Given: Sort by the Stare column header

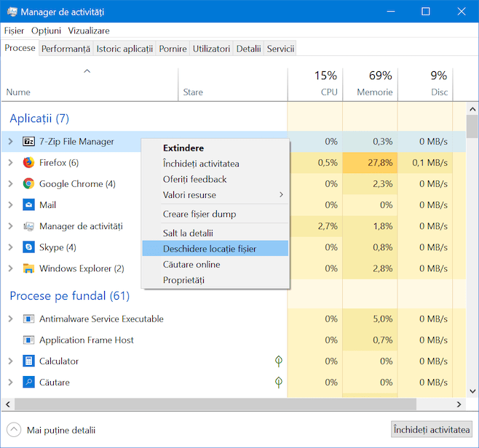Looking at the screenshot, I should pos(233,84).
